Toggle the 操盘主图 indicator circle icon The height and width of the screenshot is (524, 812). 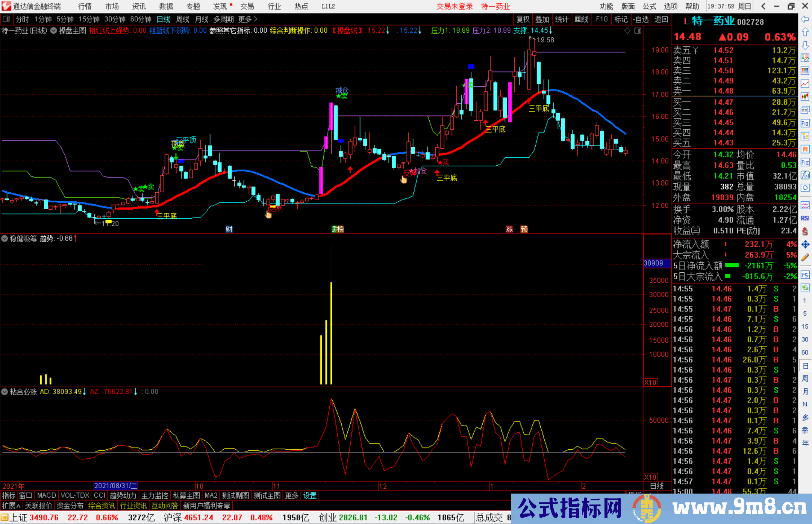point(53,31)
